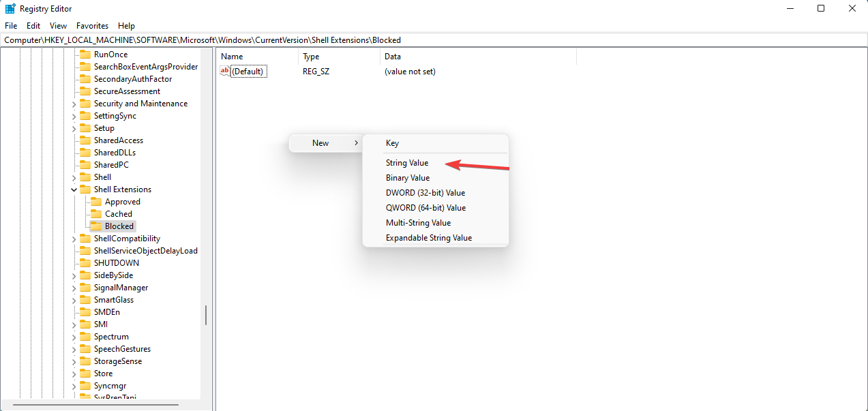Expand the SettingSync tree node
This screenshot has width=868, height=411.
74,116
